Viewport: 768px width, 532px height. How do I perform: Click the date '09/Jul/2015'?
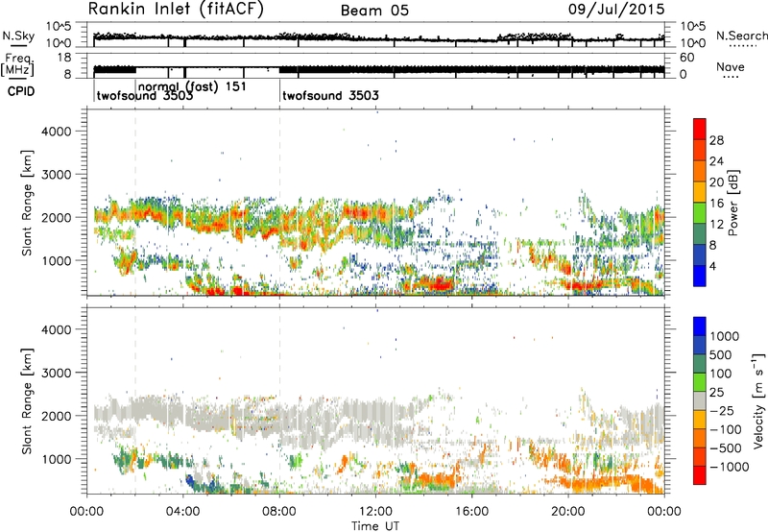pos(616,10)
